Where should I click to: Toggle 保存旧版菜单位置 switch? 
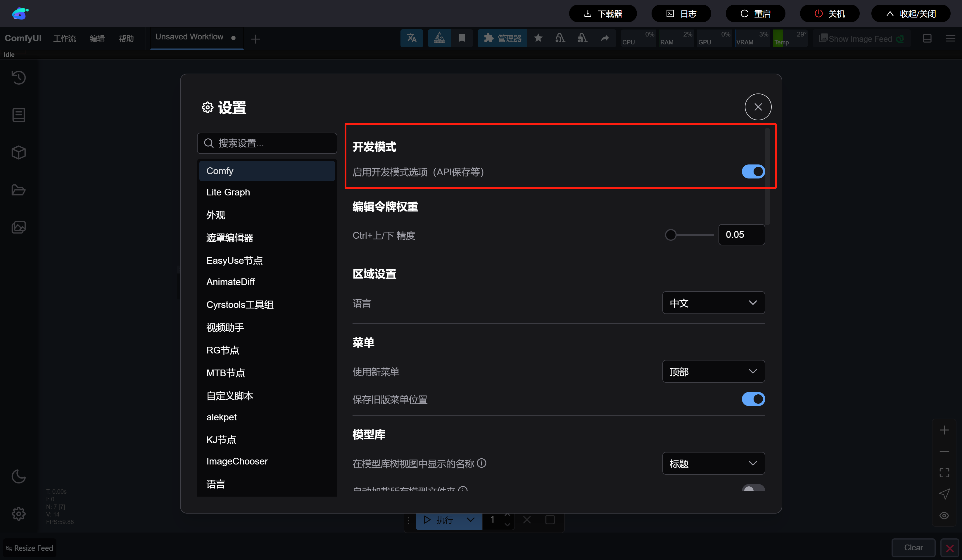coord(753,399)
